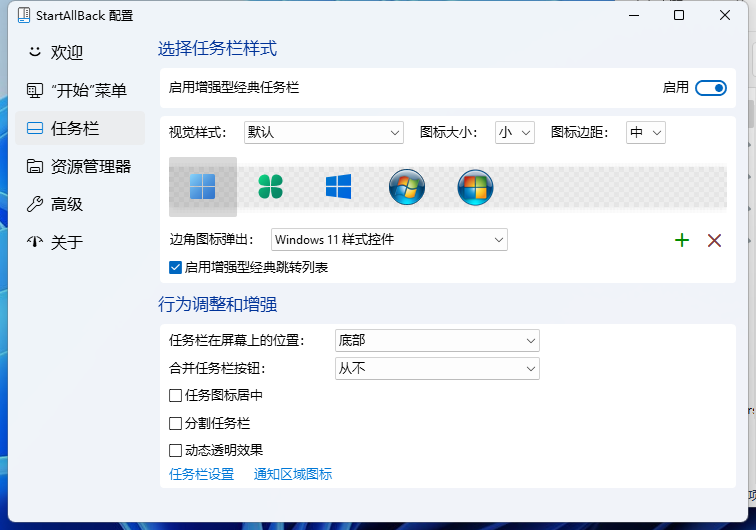
Task: Maximize the StartAllBack window
Action: point(679,15)
